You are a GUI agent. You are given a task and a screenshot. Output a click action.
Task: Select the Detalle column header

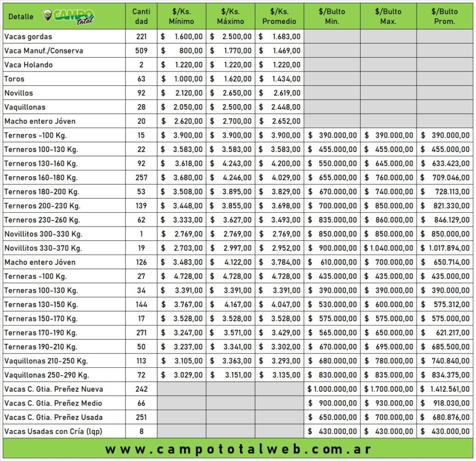[21, 16]
